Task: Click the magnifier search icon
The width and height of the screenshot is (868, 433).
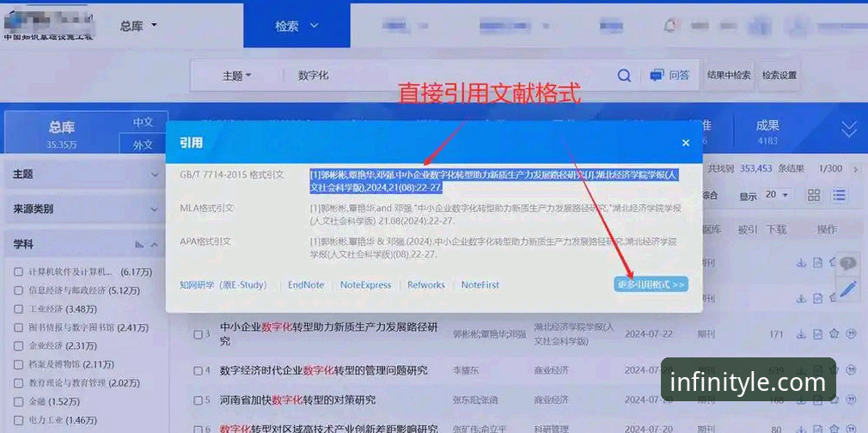Action: 624,76
